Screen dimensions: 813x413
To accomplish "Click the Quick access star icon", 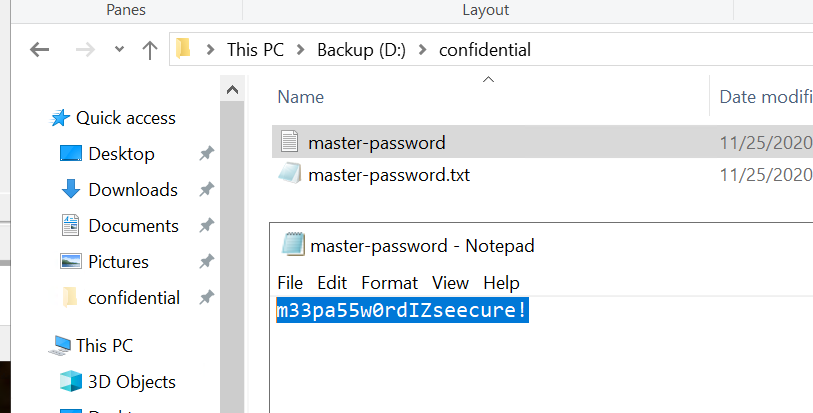I will click(60, 118).
